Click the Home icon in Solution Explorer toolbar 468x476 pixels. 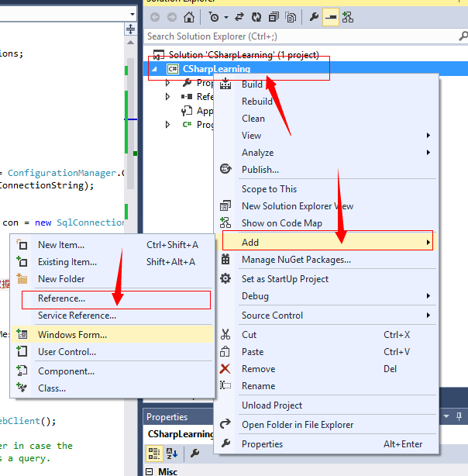coord(189,16)
